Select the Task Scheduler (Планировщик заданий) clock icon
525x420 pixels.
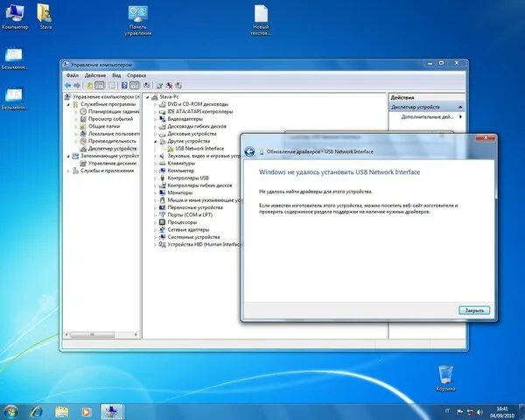pyautogui.click(x=83, y=111)
